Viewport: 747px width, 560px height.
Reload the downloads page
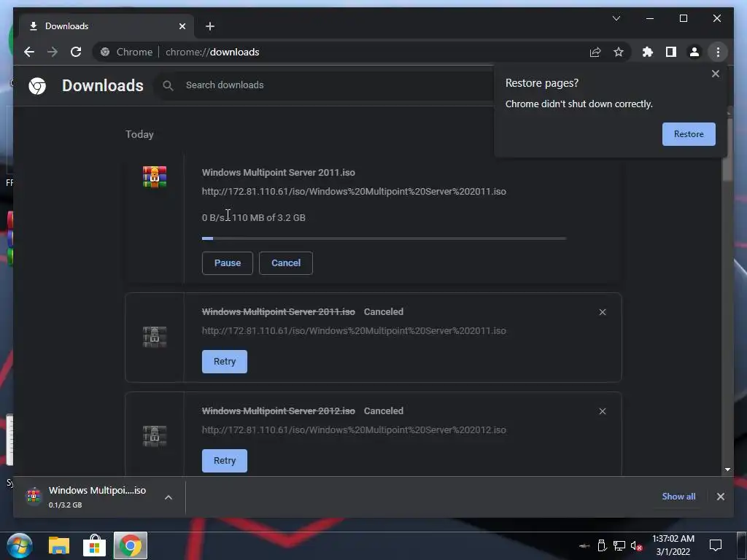coord(76,52)
